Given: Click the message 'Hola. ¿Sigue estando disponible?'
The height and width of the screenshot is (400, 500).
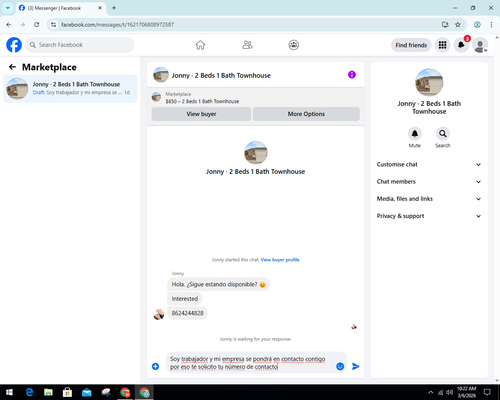Looking at the screenshot, I should pos(218,284).
